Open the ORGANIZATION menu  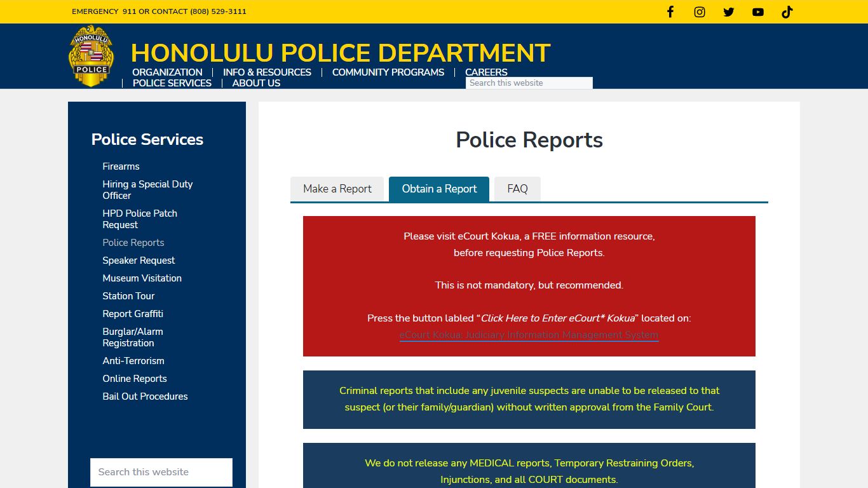coord(167,72)
